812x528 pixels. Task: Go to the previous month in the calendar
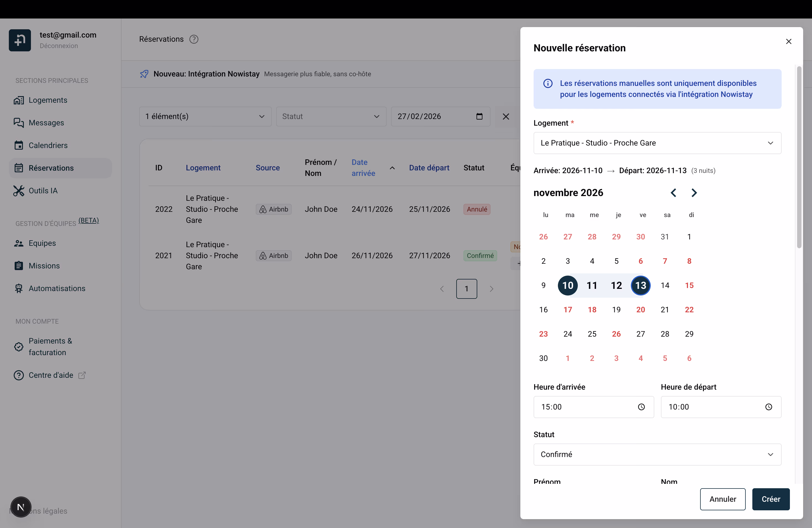[x=673, y=193]
